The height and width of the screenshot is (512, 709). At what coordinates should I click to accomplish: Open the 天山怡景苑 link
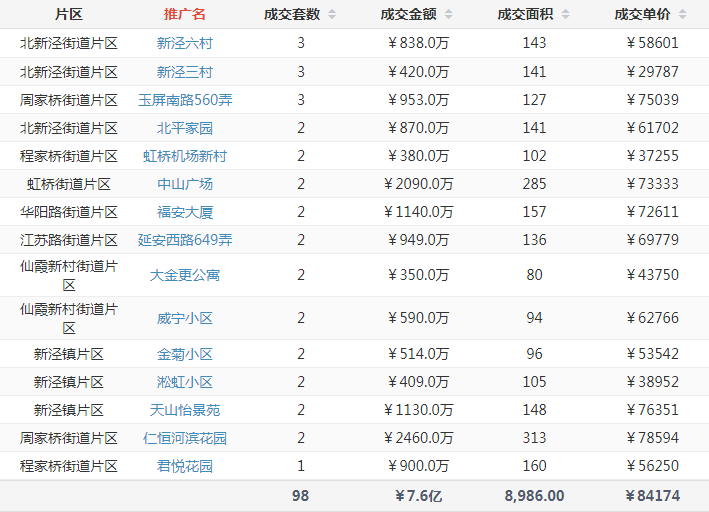point(184,410)
